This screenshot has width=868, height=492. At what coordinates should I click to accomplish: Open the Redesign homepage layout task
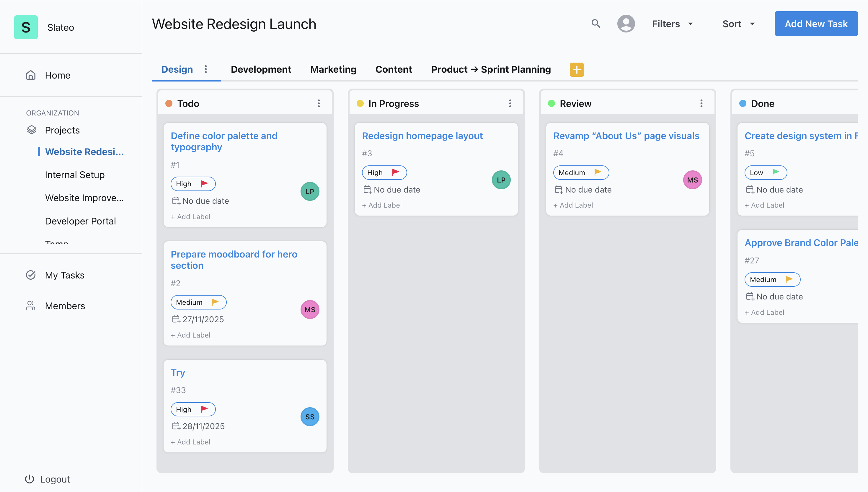pos(422,136)
